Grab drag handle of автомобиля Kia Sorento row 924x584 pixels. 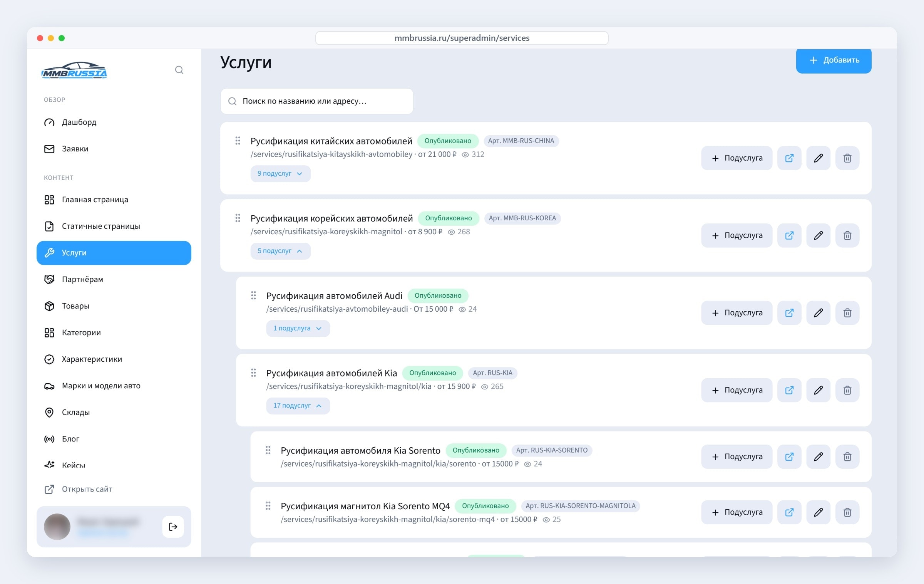pyautogui.click(x=268, y=450)
